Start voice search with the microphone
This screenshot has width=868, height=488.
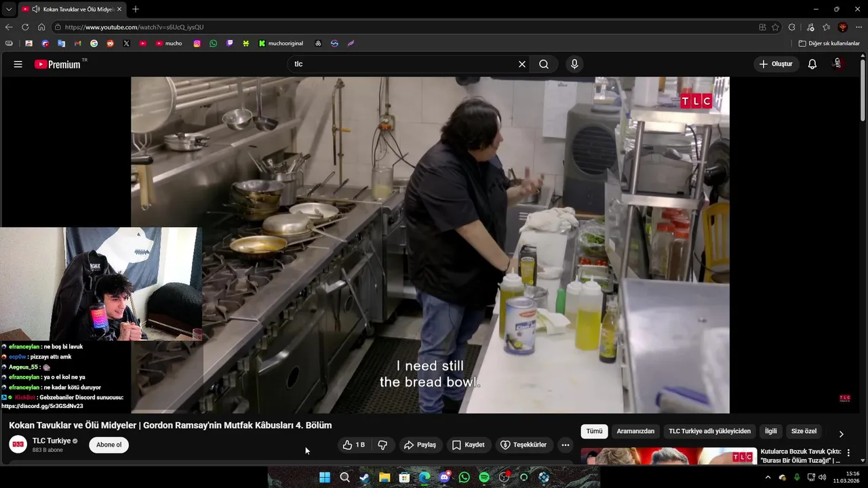tap(574, 64)
